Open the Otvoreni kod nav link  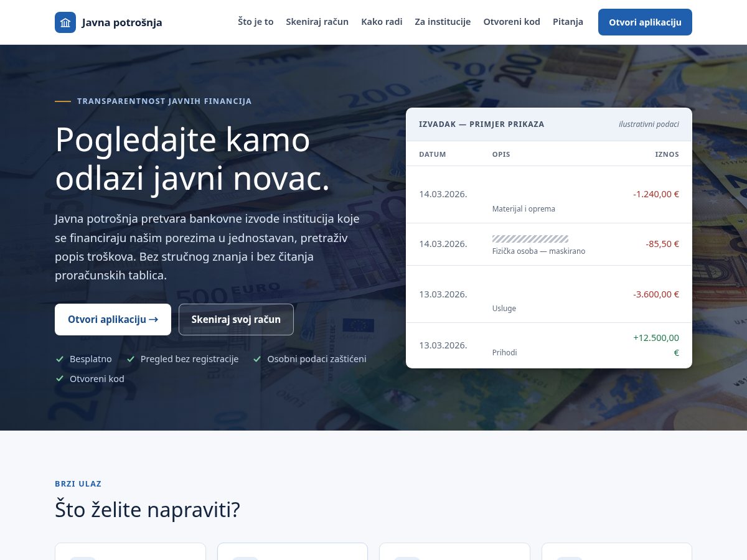click(512, 22)
